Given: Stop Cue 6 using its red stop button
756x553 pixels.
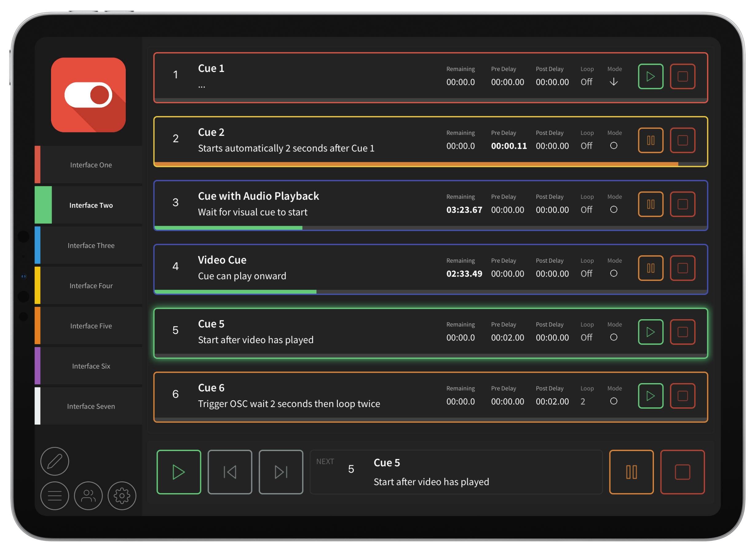Looking at the screenshot, I should pos(682,396).
